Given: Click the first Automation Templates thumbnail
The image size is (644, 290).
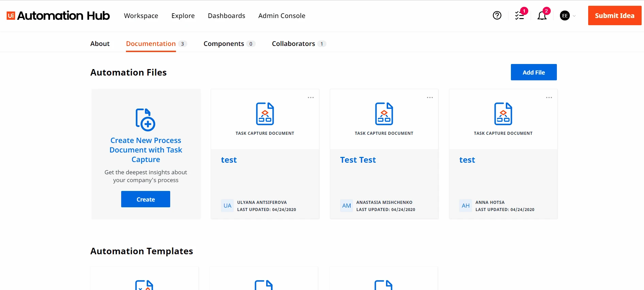Looking at the screenshot, I should coord(144,278).
